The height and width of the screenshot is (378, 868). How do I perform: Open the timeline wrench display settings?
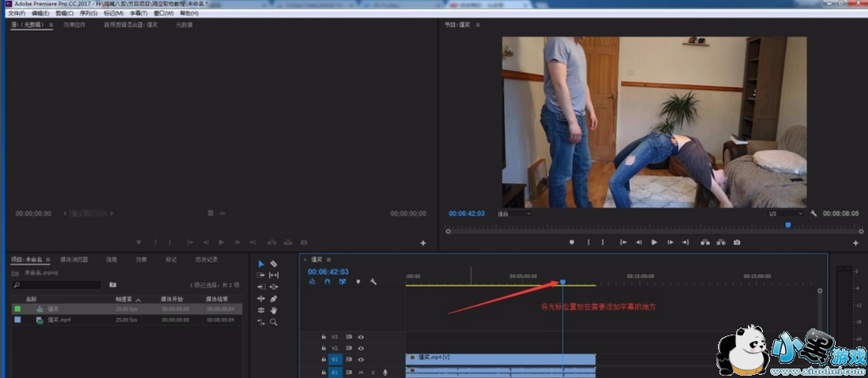click(x=373, y=282)
